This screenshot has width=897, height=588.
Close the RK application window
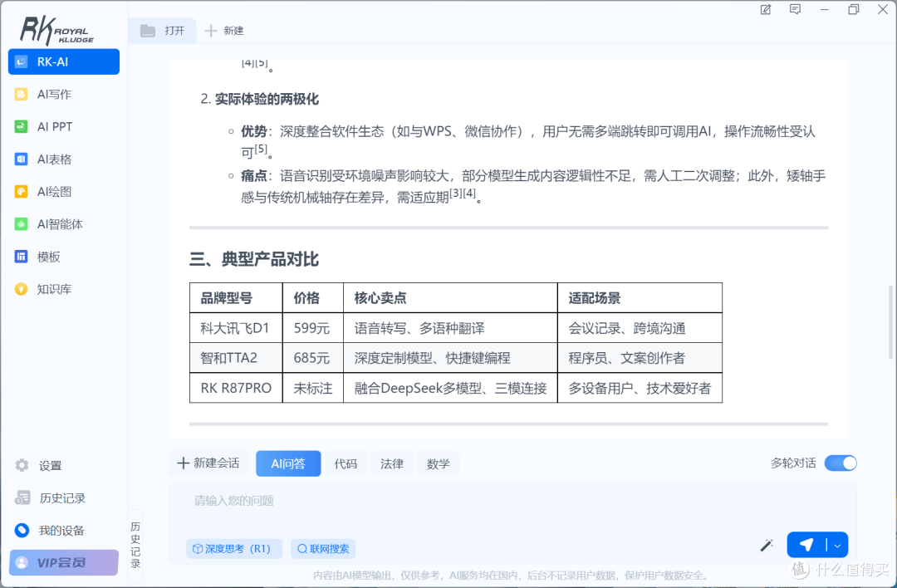[883, 10]
